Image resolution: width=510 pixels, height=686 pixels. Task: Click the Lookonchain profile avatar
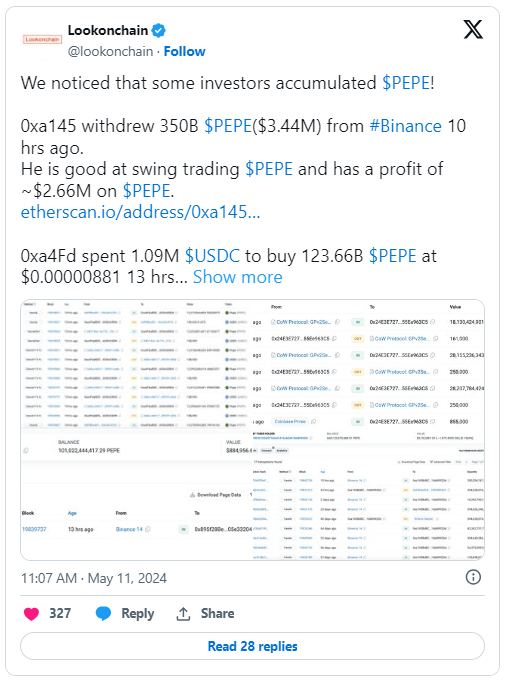[42, 40]
